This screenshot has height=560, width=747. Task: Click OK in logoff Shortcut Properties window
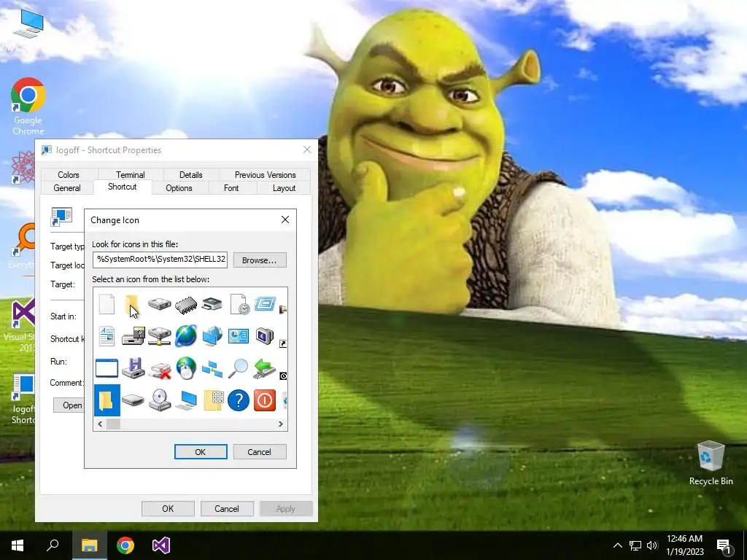pos(168,508)
